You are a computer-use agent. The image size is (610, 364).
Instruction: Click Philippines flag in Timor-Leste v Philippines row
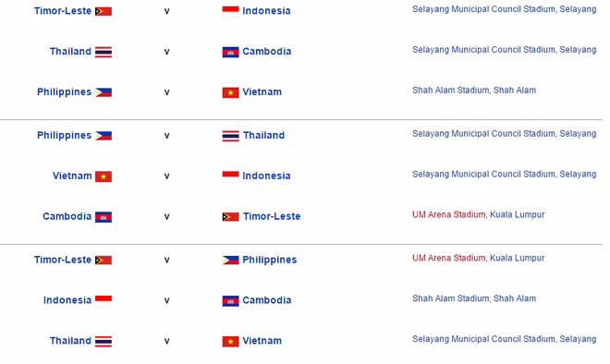230,261
